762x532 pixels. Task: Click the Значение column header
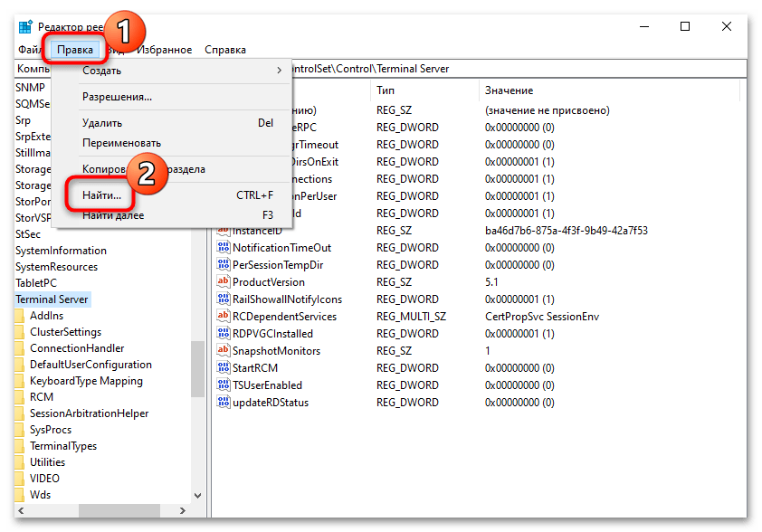coord(609,90)
